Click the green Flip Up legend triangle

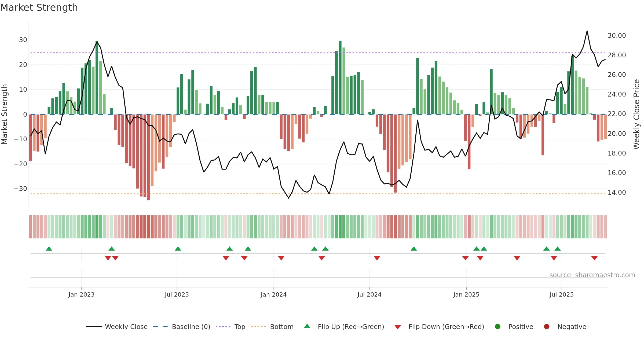pyautogui.click(x=307, y=326)
